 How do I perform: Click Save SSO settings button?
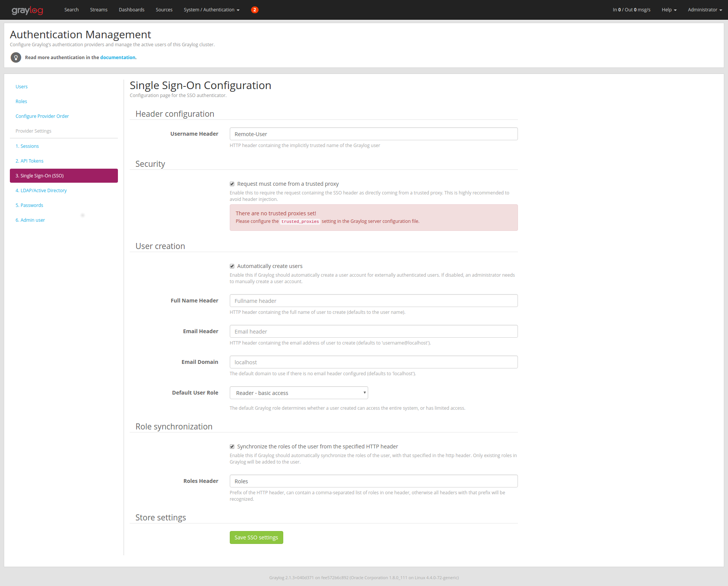tap(256, 537)
